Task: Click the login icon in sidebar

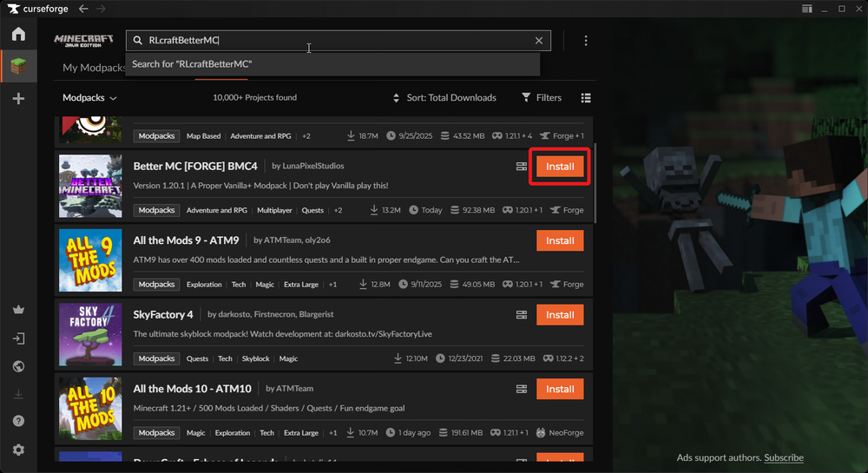Action: click(18, 338)
